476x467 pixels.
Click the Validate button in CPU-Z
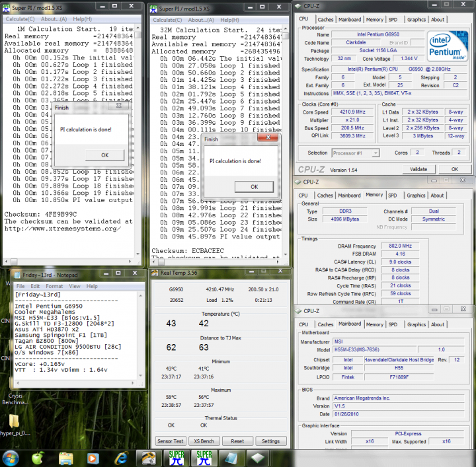tap(418, 169)
